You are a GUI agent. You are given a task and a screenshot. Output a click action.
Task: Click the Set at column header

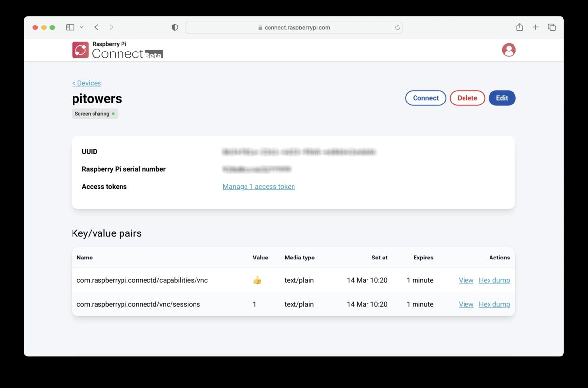[379, 258]
